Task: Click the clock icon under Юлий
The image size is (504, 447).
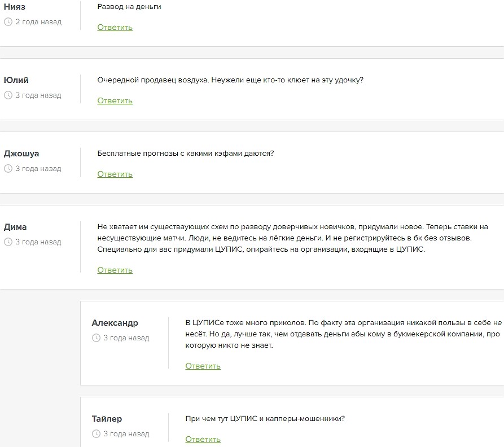Action: click(8, 95)
